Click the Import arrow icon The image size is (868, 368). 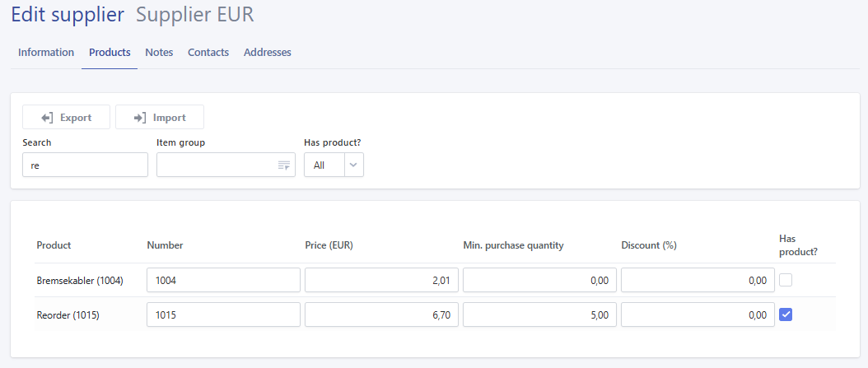tap(139, 118)
